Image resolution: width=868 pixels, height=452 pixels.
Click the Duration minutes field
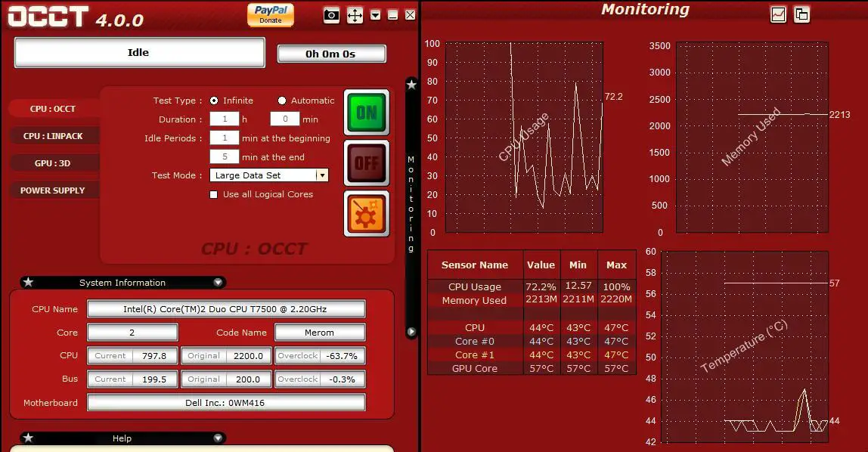coord(284,119)
